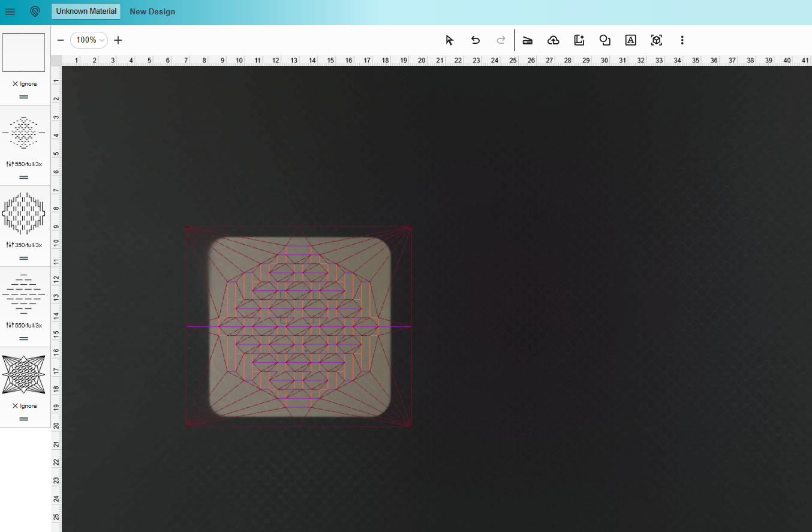Click the Unknown Material button
812x532 pixels.
tap(86, 11)
